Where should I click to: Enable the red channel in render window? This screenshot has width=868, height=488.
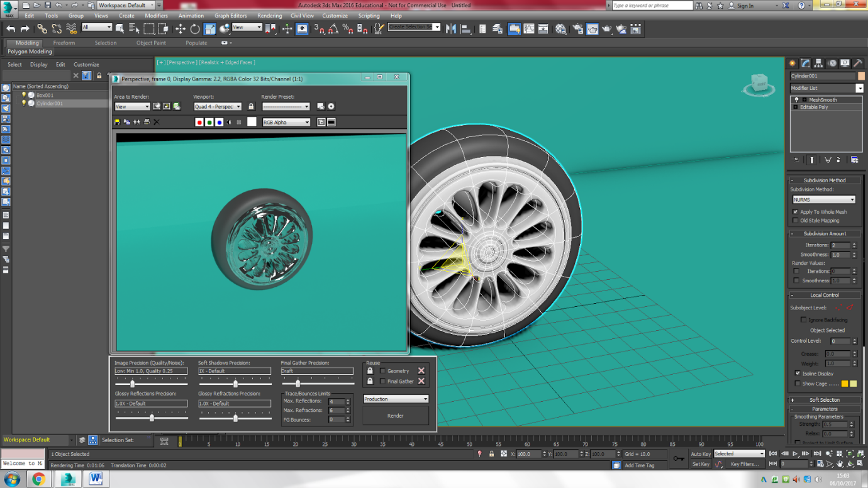[x=199, y=122]
